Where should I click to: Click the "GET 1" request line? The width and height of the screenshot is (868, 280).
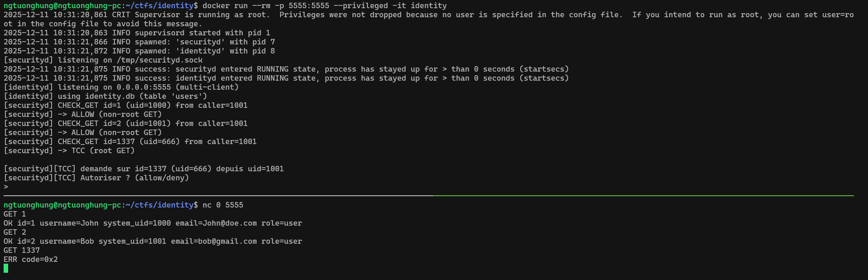click(x=15, y=214)
